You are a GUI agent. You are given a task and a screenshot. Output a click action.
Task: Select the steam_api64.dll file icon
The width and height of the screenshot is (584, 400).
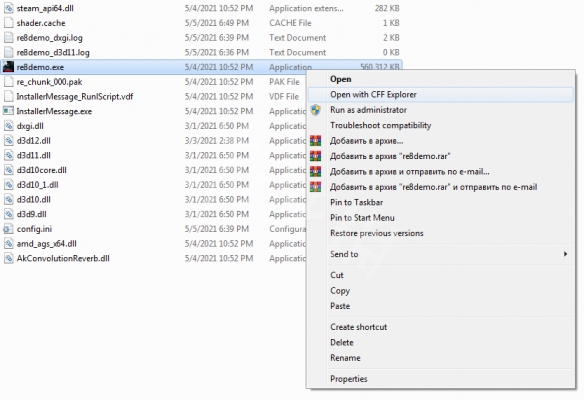point(8,8)
